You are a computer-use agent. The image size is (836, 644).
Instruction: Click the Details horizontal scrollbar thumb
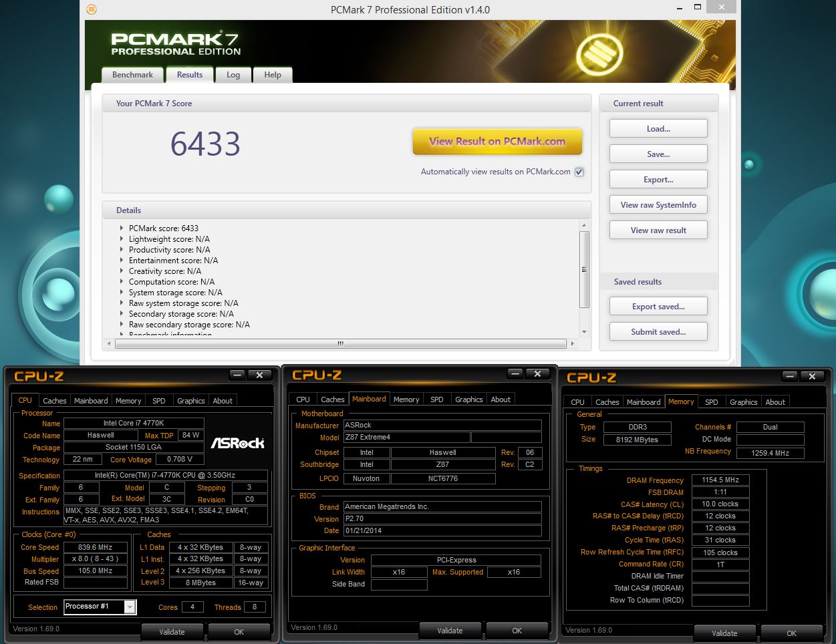coord(341,343)
